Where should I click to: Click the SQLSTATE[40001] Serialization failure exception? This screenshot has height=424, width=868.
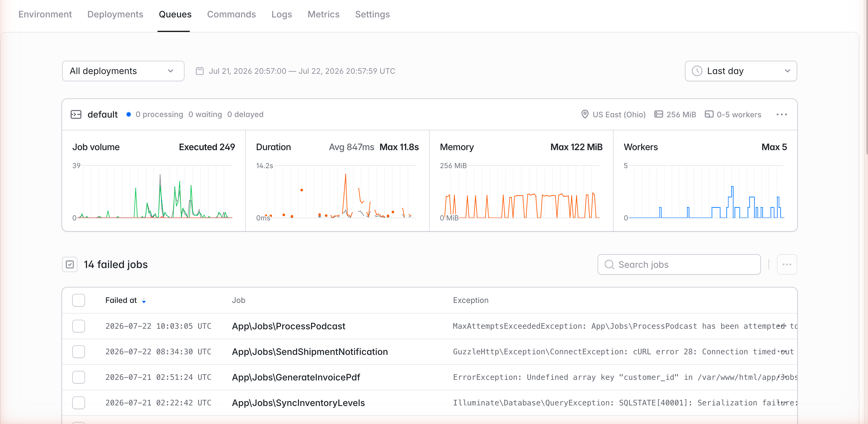625,403
